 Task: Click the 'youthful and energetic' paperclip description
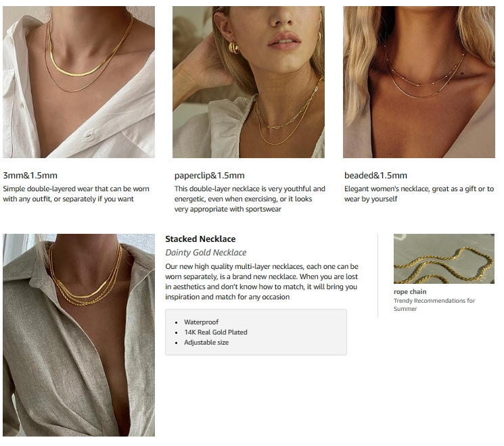pyautogui.click(x=250, y=199)
